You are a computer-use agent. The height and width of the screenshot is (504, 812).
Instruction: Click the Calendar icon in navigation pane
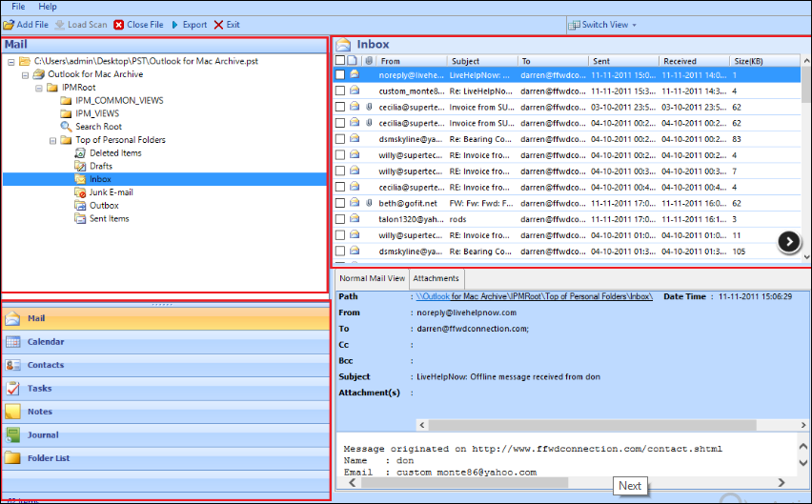(x=12, y=342)
